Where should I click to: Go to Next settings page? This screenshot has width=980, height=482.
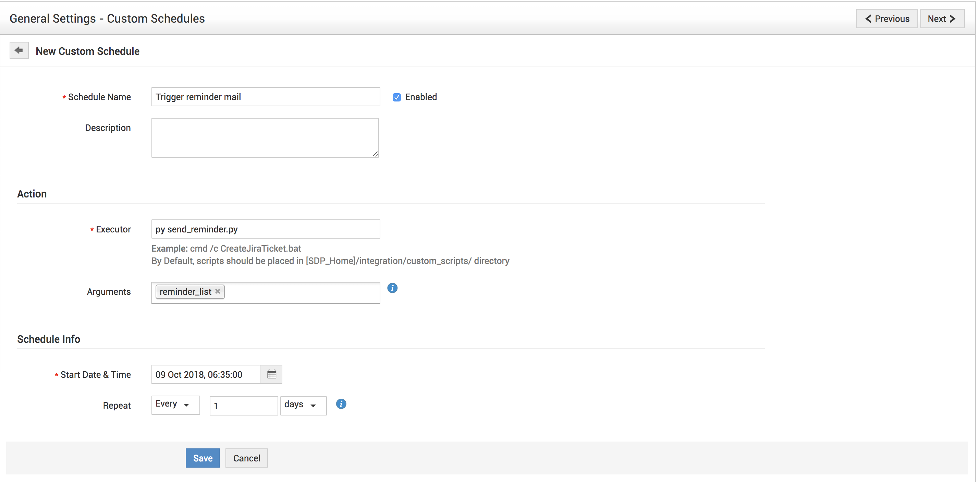click(x=942, y=19)
